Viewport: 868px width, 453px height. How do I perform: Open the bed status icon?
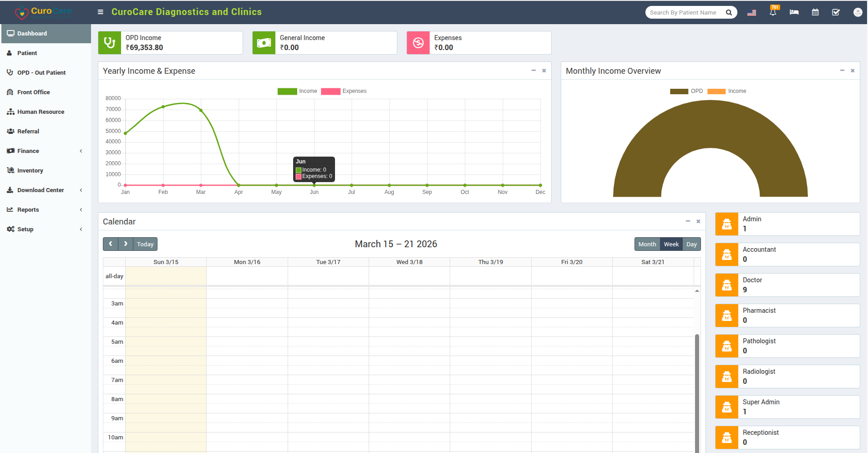[794, 12]
